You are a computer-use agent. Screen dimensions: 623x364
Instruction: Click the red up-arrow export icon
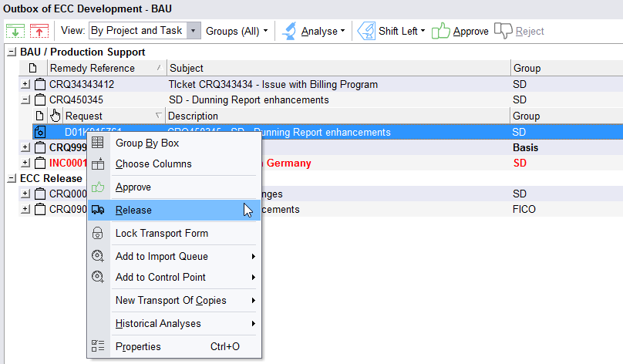point(39,32)
